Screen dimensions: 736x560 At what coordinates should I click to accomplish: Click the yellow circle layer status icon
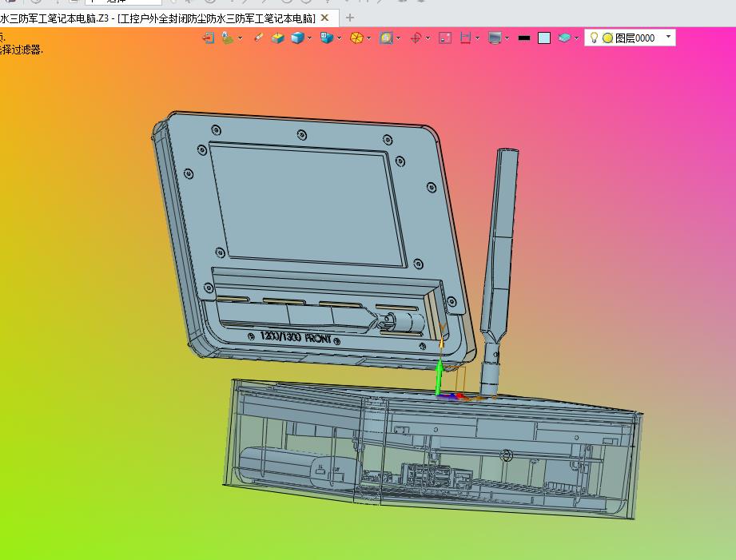pos(607,38)
